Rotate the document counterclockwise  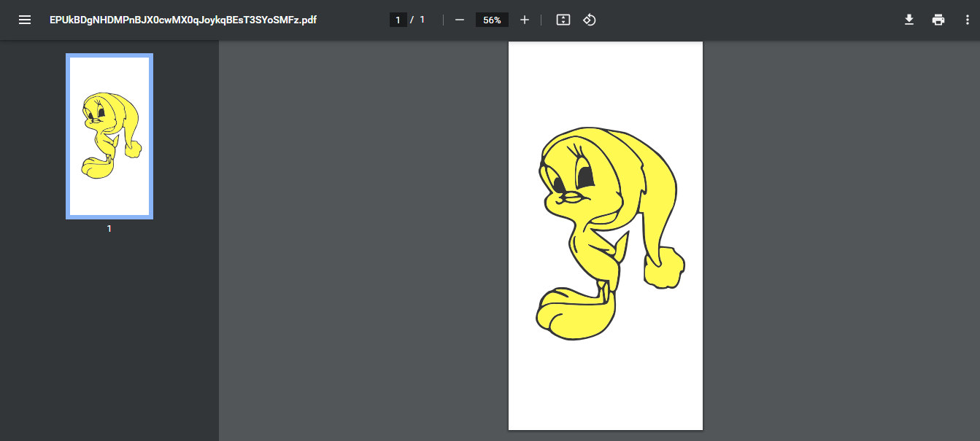click(590, 20)
